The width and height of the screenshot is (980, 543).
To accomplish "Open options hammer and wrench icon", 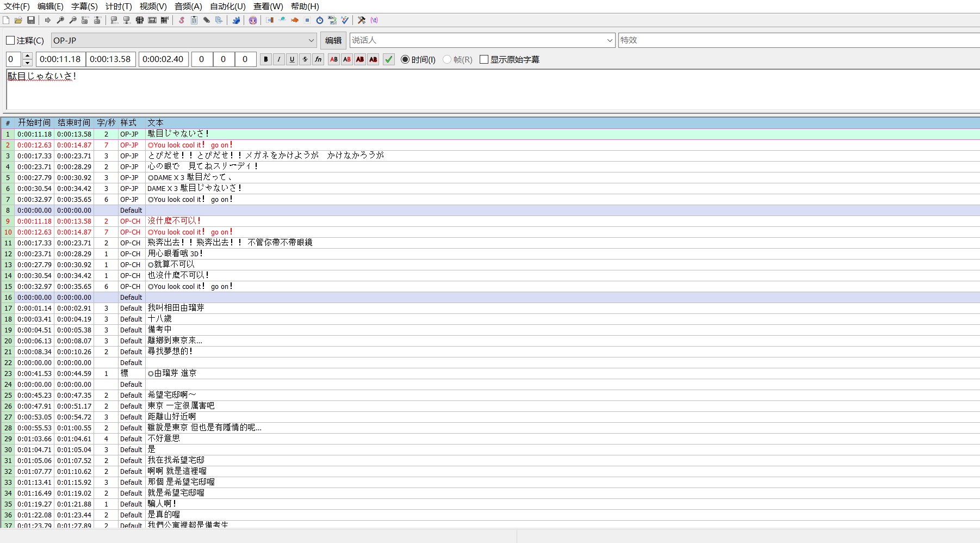I will tap(362, 20).
